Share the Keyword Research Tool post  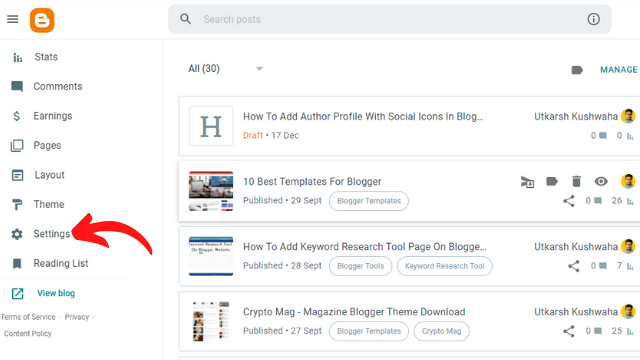tap(573, 266)
